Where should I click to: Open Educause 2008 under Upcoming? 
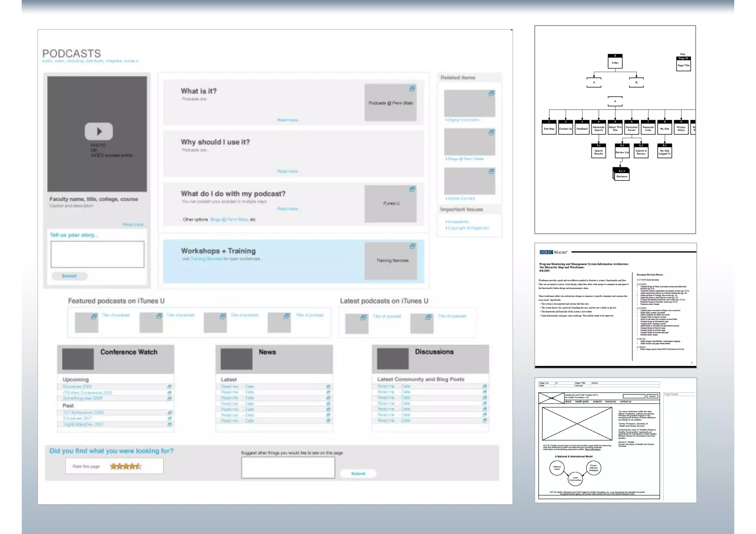point(77,387)
